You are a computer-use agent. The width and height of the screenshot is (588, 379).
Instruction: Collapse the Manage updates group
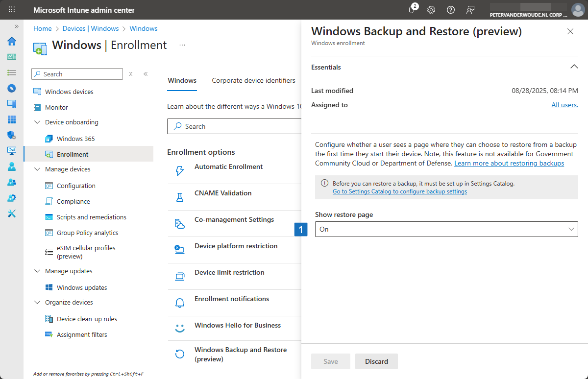(x=38, y=271)
